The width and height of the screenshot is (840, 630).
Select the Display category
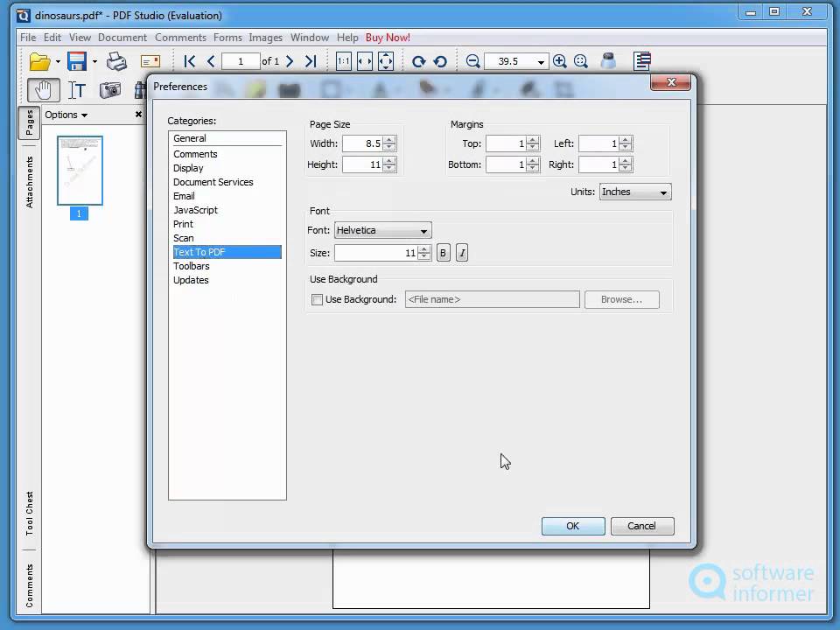point(227,168)
